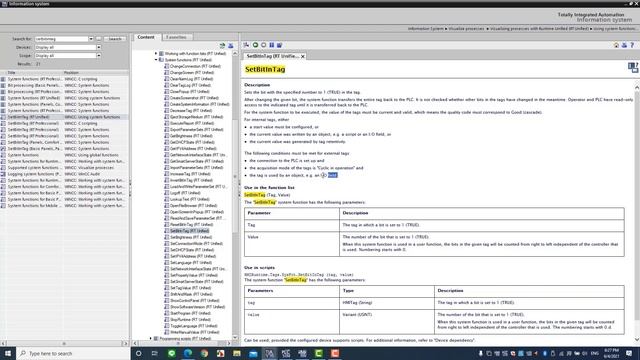Open the Scope dropdown
The height and width of the screenshot is (360, 640).
point(98,56)
